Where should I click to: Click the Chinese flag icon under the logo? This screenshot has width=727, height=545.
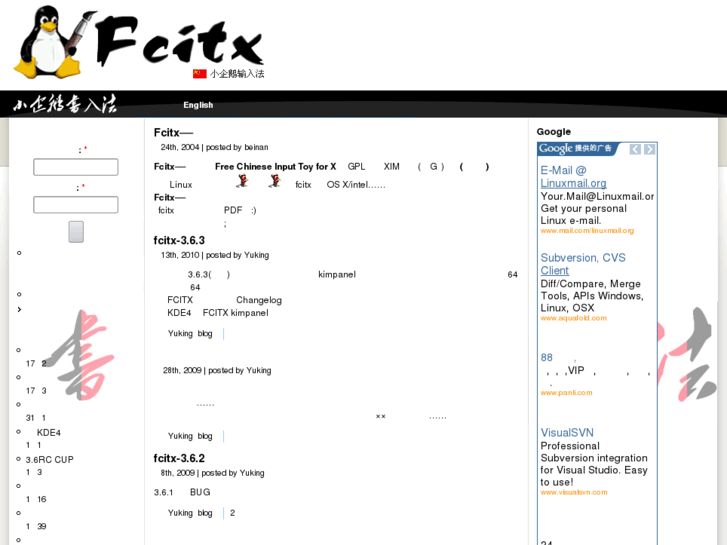pyautogui.click(x=199, y=74)
